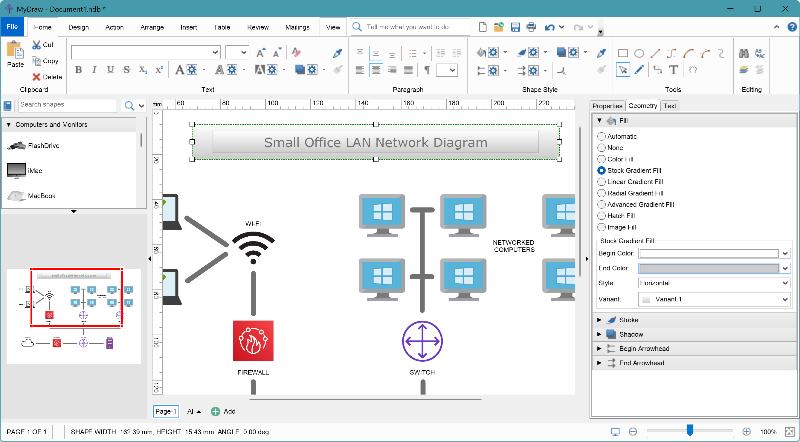Click the Save document icon
800x442 pixels.
point(514,27)
